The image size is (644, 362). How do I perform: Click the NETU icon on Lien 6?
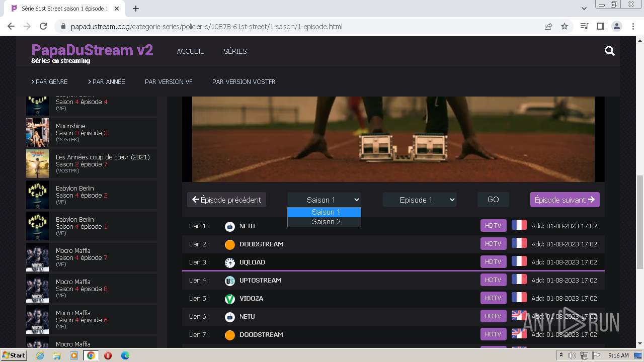[x=230, y=317]
